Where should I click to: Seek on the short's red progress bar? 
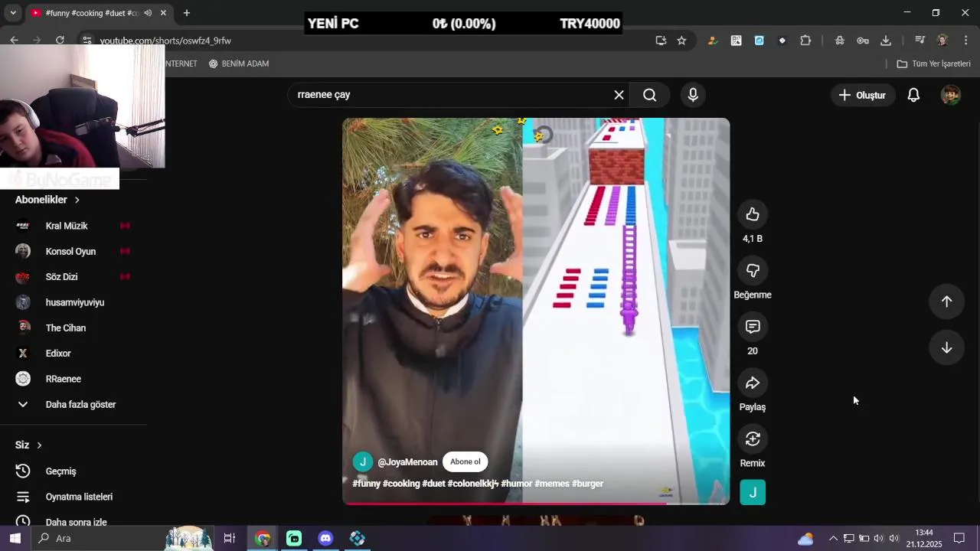(x=536, y=503)
